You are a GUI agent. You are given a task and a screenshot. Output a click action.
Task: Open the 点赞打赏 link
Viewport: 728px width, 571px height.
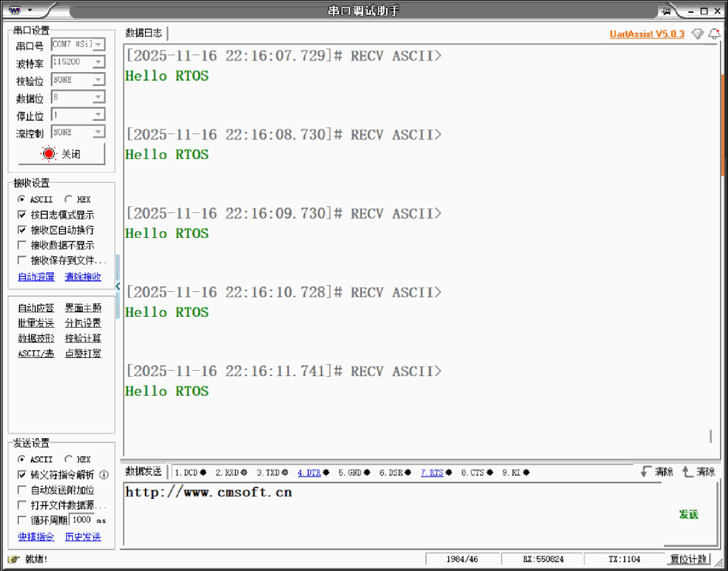click(83, 354)
